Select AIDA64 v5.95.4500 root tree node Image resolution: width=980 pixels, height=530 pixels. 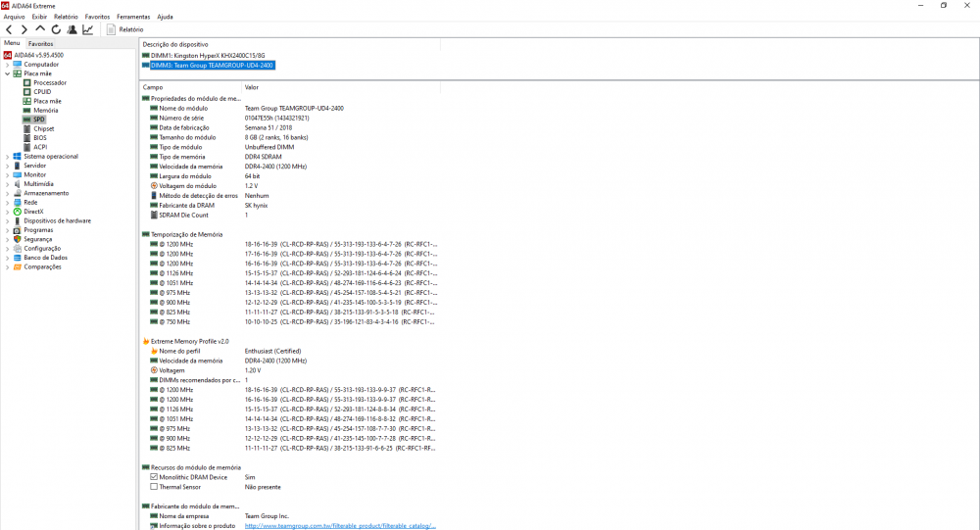[39, 55]
